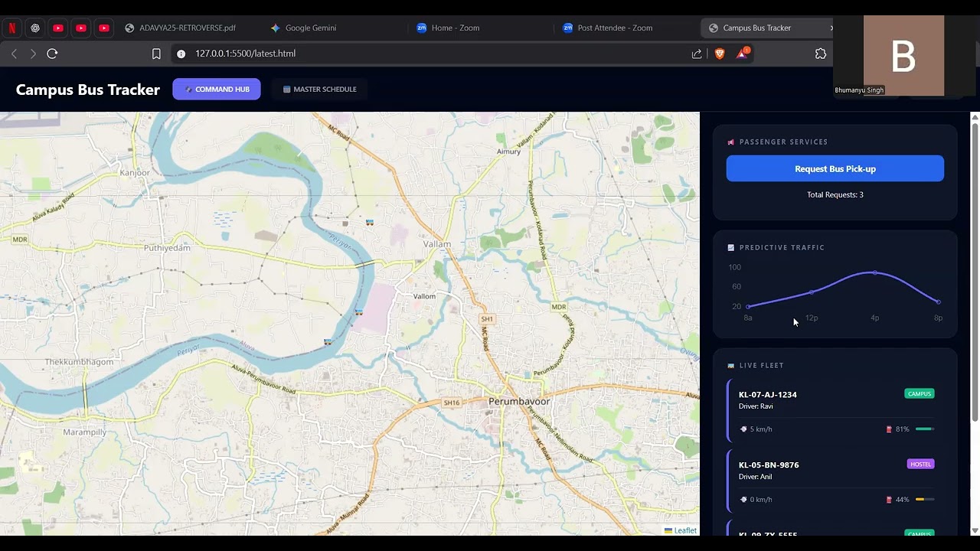This screenshot has width=980, height=551.
Task: Reload the current page
Action: click(x=52, y=54)
